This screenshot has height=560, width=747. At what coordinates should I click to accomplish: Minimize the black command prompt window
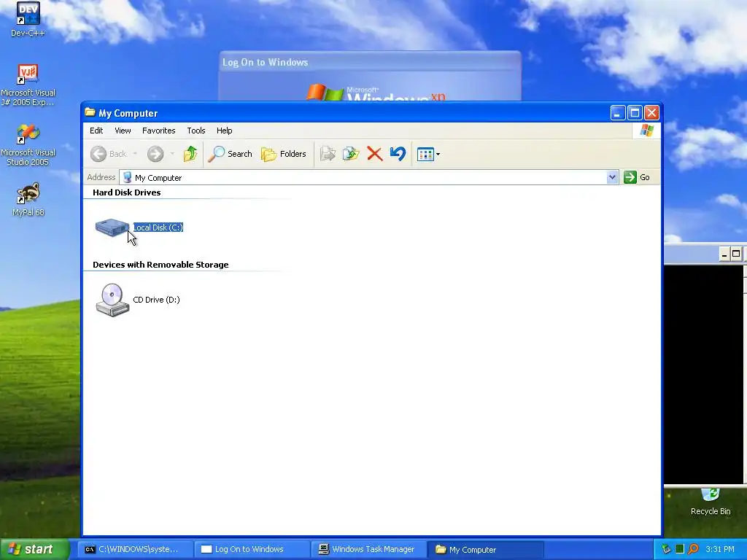[x=724, y=254]
